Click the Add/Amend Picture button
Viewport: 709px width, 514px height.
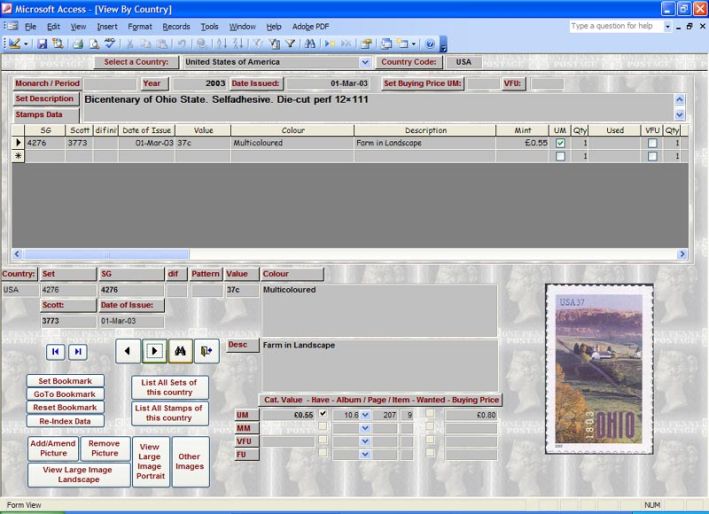(53, 448)
